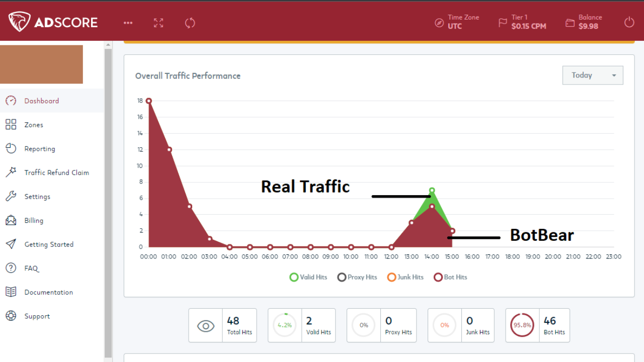Open the Zones menu item

tap(52, 125)
